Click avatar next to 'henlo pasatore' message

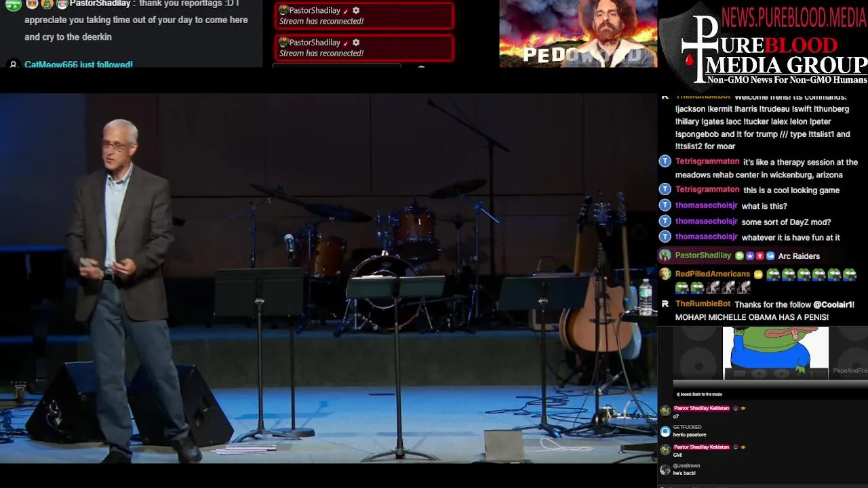[x=665, y=431]
